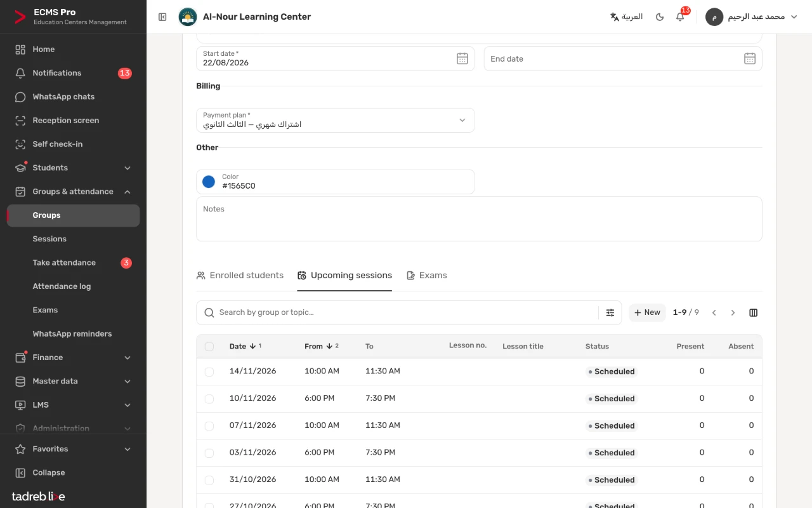Open End date calendar picker icon
This screenshot has width=812, height=508.
(750, 58)
